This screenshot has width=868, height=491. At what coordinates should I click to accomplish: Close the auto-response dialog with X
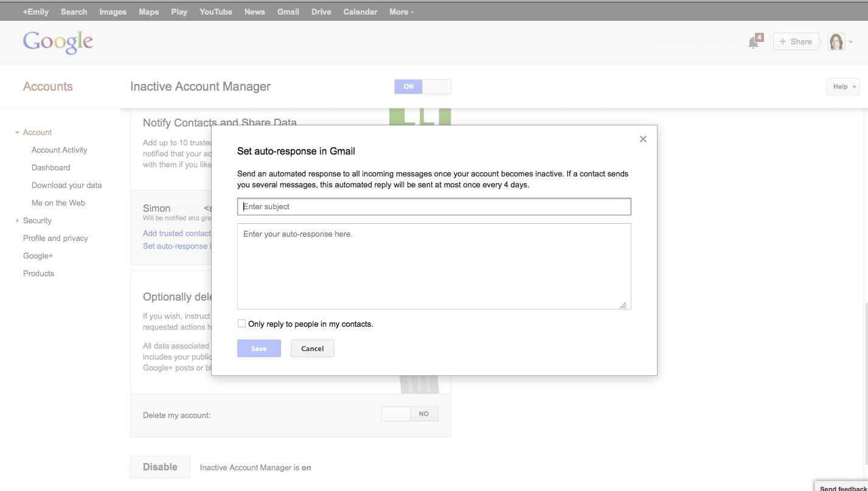point(643,139)
